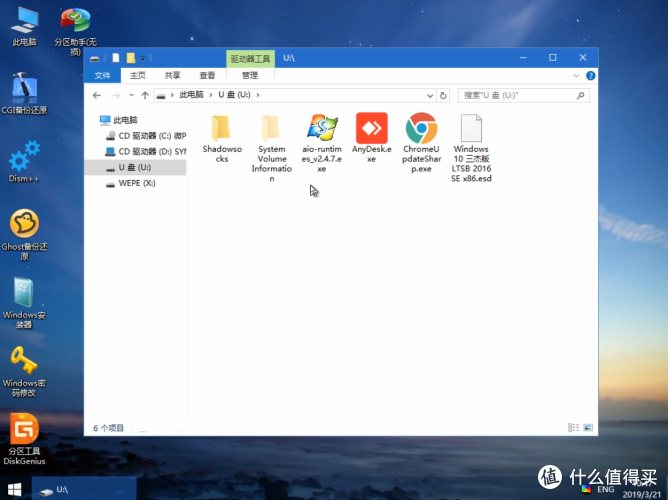Open the Ghost backup restore shortcut

click(x=24, y=226)
